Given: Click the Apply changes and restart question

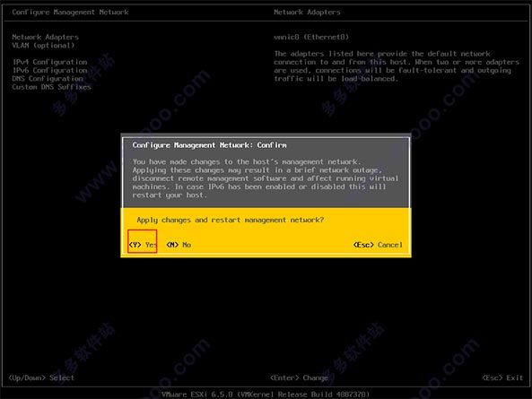Looking at the screenshot, I should point(231,220).
